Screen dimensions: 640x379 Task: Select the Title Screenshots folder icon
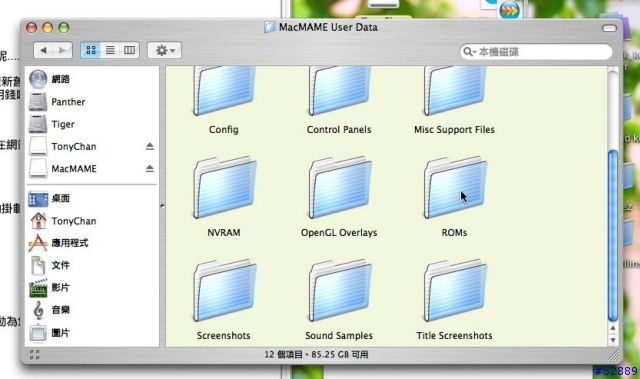pyautogui.click(x=455, y=291)
